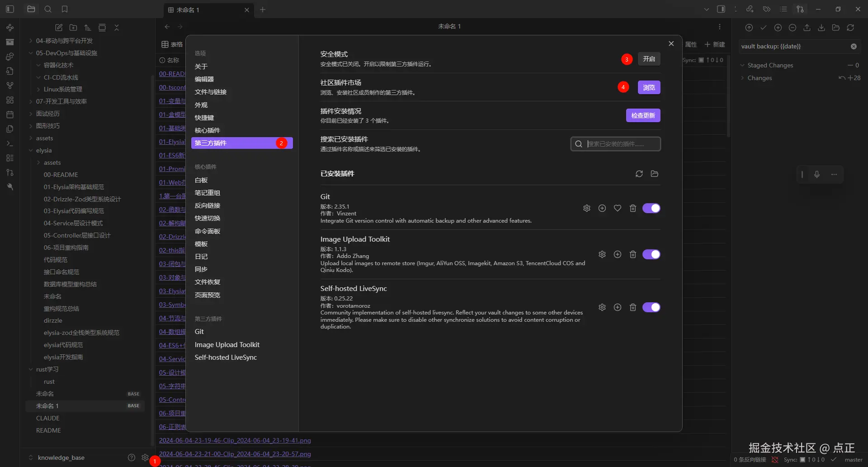Click the Git commit checkmark icon

click(x=764, y=28)
